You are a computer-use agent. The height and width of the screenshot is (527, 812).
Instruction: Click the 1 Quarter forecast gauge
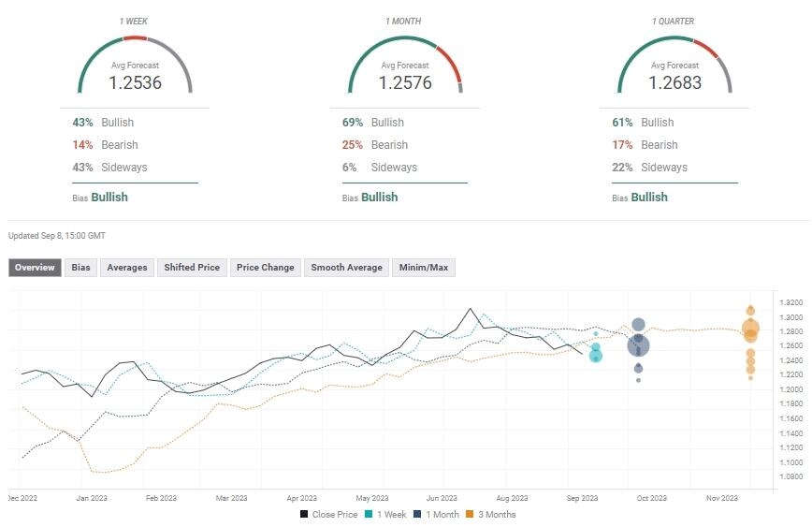pos(674,66)
